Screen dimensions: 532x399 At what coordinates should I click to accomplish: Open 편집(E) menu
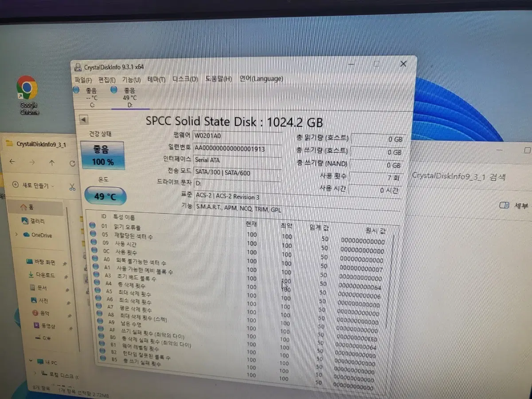pos(107,80)
